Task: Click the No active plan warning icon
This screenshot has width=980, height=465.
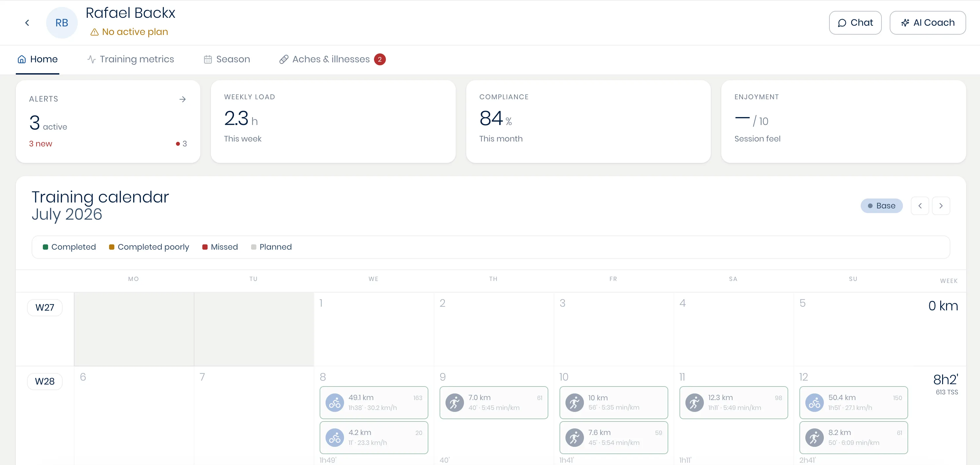Action: click(94, 32)
